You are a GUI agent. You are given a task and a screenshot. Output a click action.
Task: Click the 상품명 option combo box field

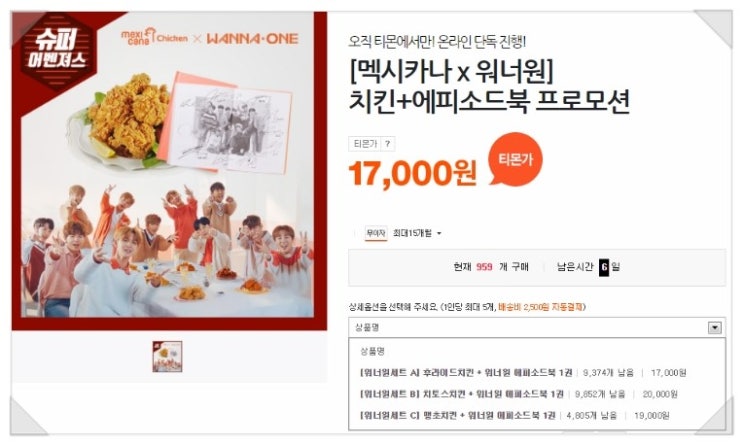(537, 327)
